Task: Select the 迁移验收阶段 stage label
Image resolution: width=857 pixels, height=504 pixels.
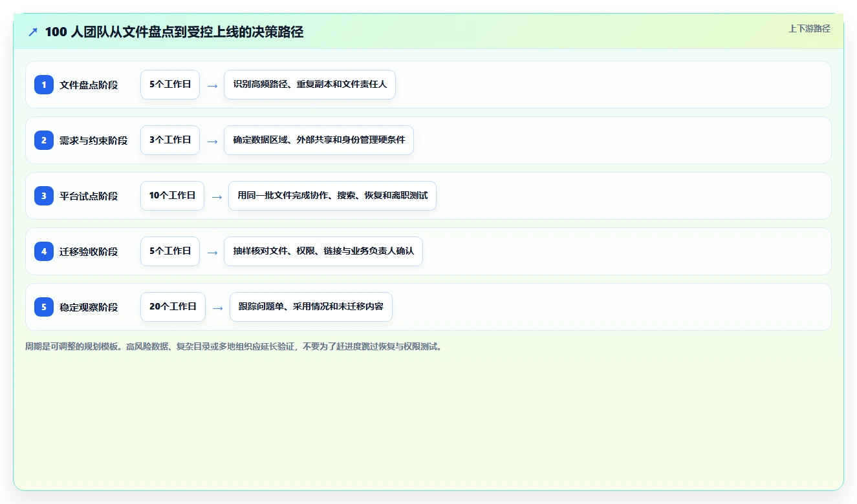Action: (x=89, y=251)
